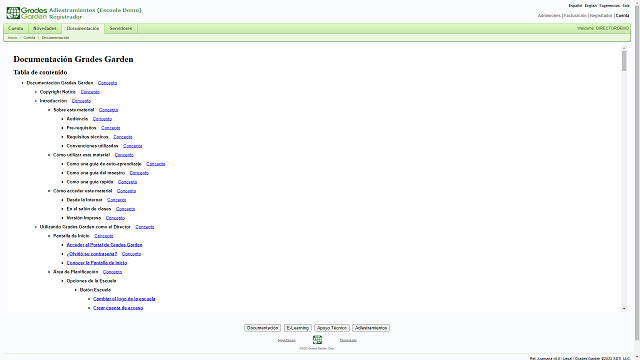
Task: Open Cambiar el logo de la escuela link
Action: (124, 298)
